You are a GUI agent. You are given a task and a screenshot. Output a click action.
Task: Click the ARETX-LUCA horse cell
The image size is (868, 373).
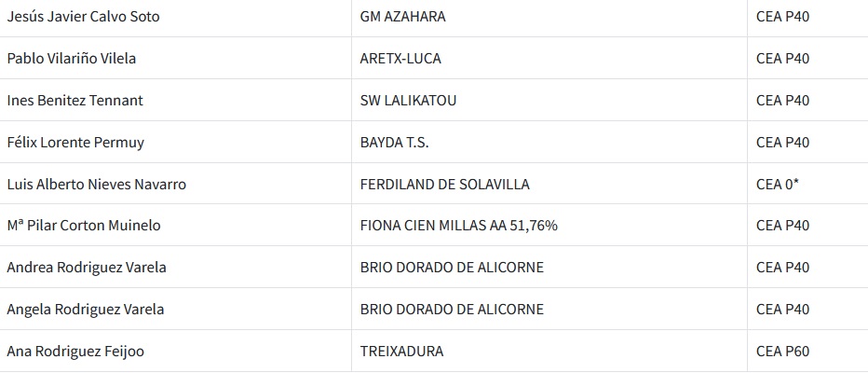[x=400, y=59]
